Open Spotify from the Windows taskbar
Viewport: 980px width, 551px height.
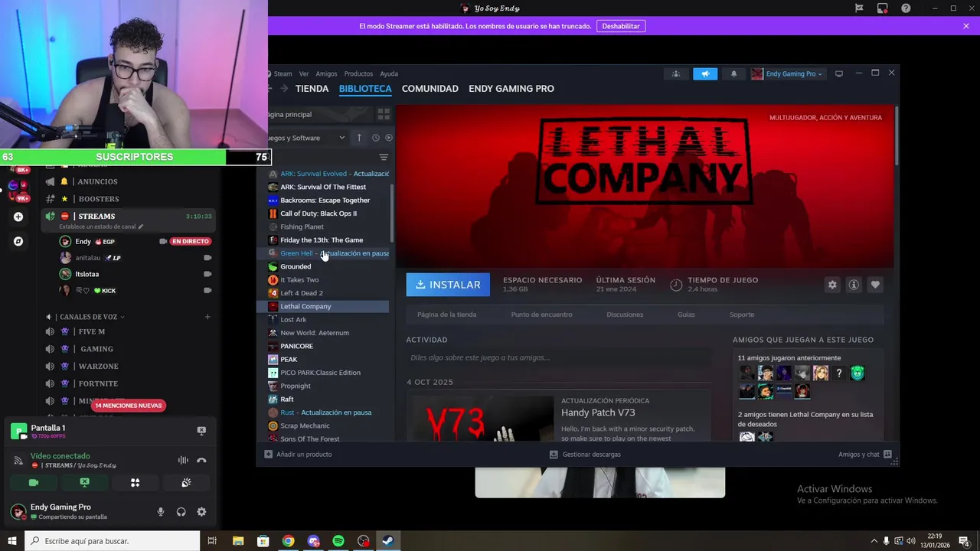(338, 541)
